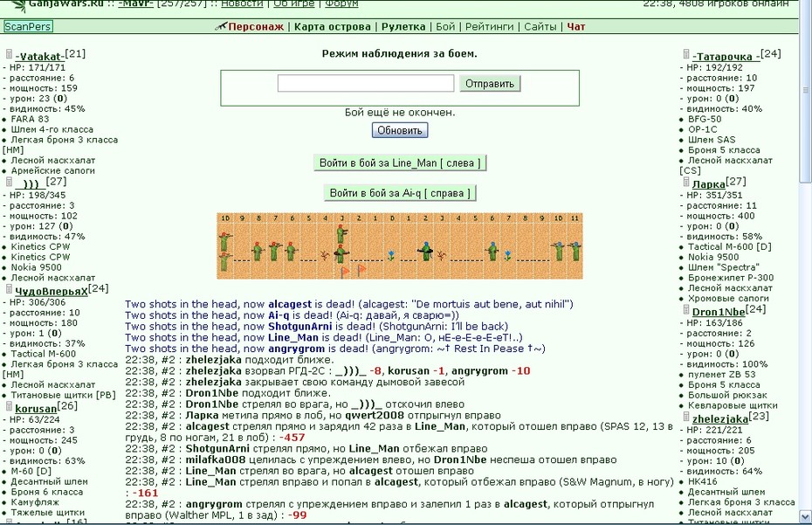Click 'Tactical M-600 [D]' under Ларка
Viewport: 812px width, 525px height.
pos(729,246)
